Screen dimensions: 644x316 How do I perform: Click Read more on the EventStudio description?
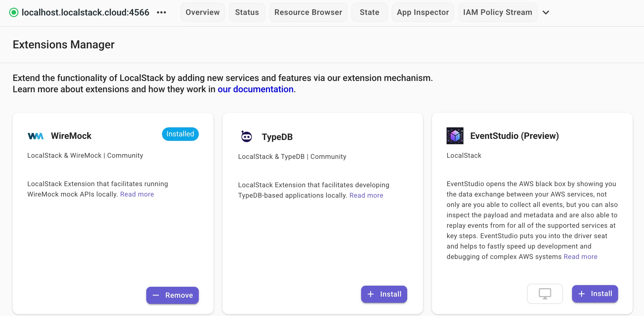(580, 256)
